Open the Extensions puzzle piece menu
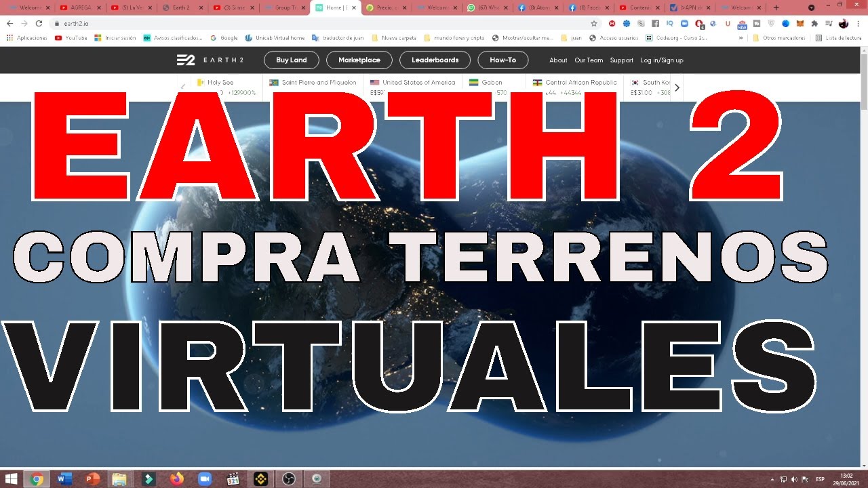Screen dimensions: 868x488 814,23
